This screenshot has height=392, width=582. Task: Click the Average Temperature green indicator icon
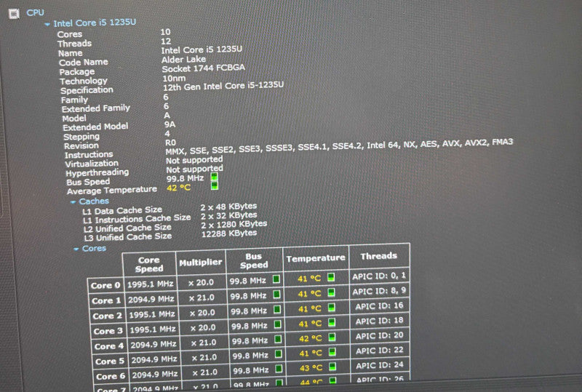coord(215,185)
